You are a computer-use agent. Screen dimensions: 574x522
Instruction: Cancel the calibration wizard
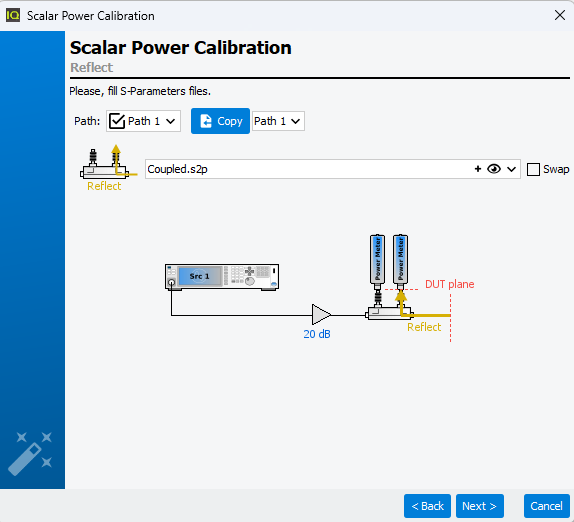[547, 506]
